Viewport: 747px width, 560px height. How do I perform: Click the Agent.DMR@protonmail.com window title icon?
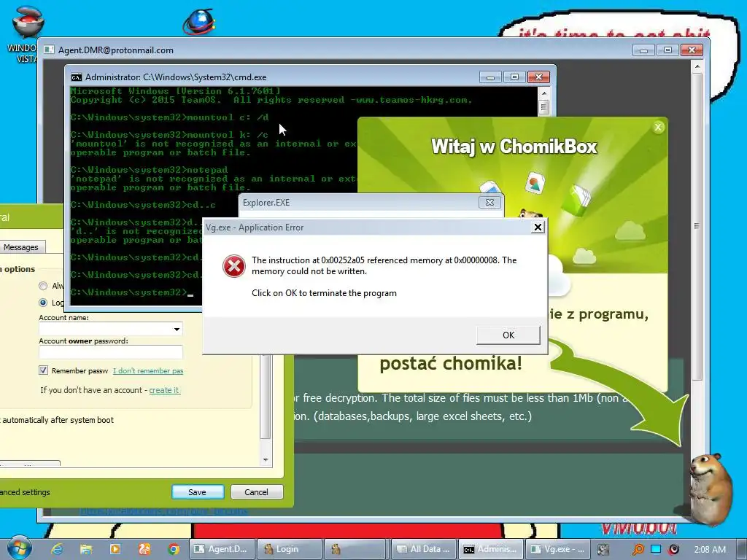click(49, 50)
